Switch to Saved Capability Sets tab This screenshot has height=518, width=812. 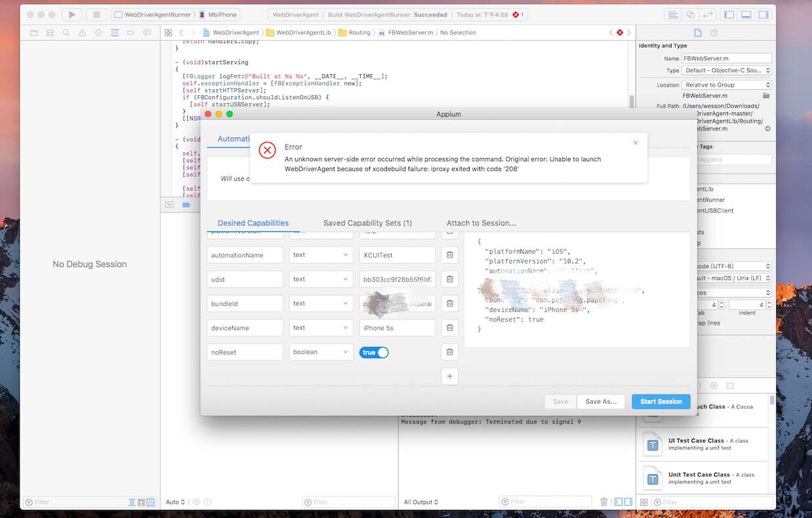pyautogui.click(x=367, y=223)
